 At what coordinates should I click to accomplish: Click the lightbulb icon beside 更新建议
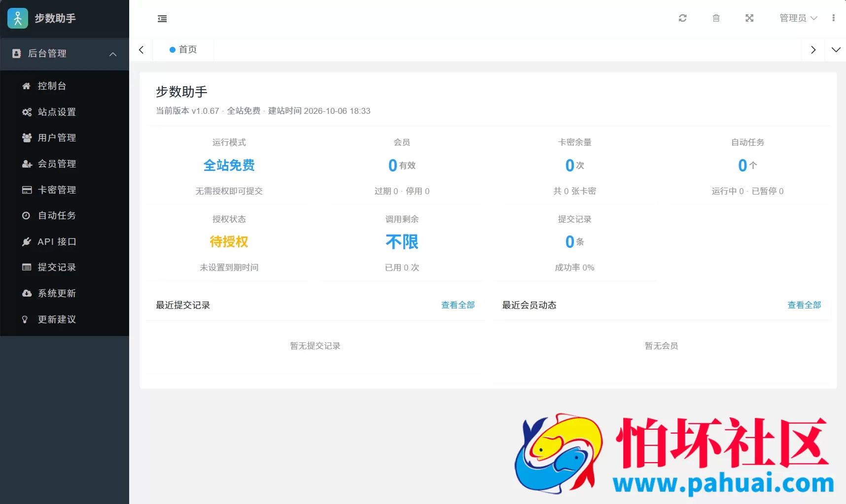tap(25, 319)
